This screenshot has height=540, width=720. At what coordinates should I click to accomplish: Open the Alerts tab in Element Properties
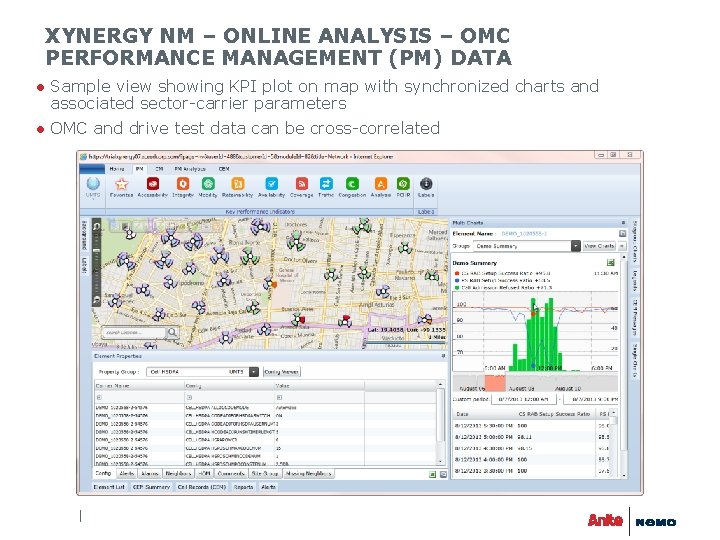[x=126, y=473]
